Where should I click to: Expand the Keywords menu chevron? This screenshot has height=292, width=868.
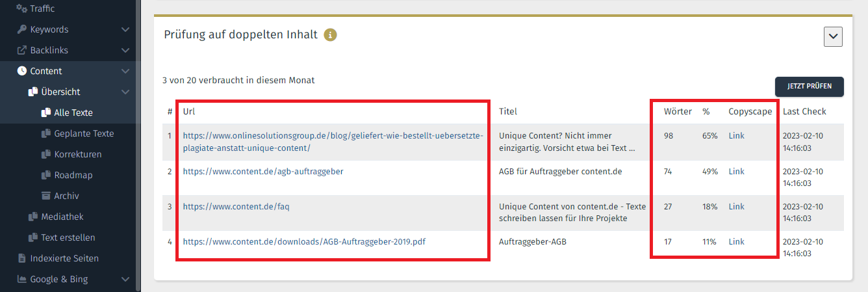pos(125,29)
